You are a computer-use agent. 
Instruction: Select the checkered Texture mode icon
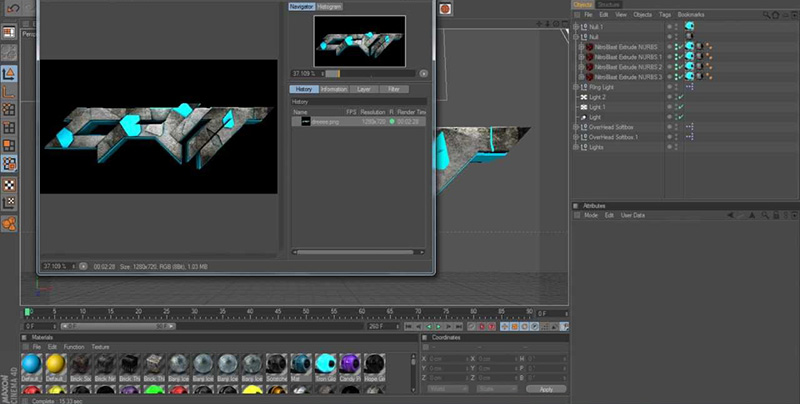tap(9, 185)
